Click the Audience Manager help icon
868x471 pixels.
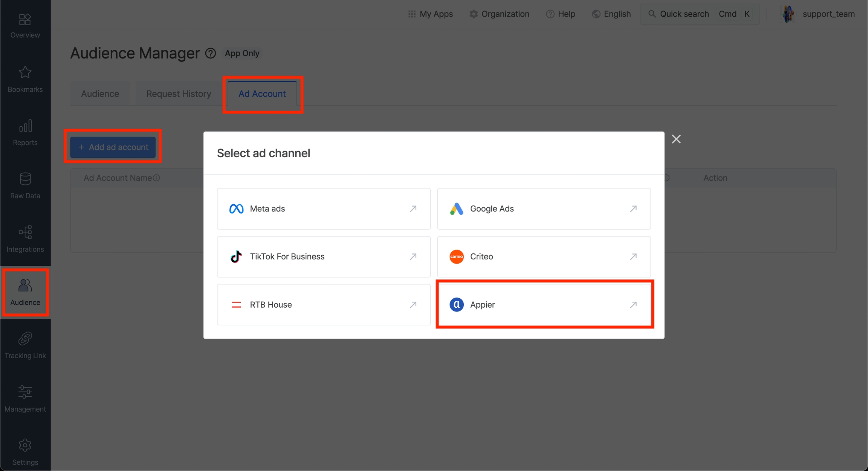pos(211,53)
